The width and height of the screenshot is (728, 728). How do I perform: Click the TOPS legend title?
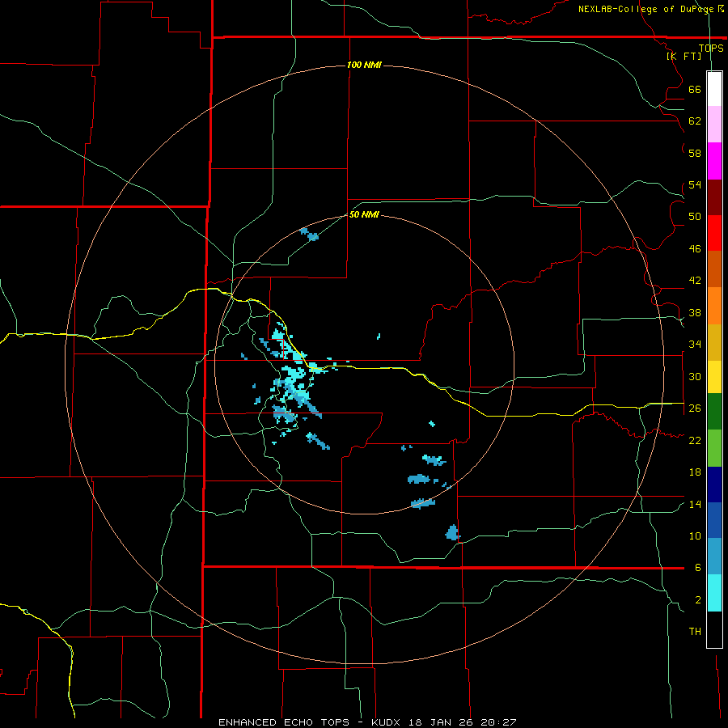coord(711,49)
